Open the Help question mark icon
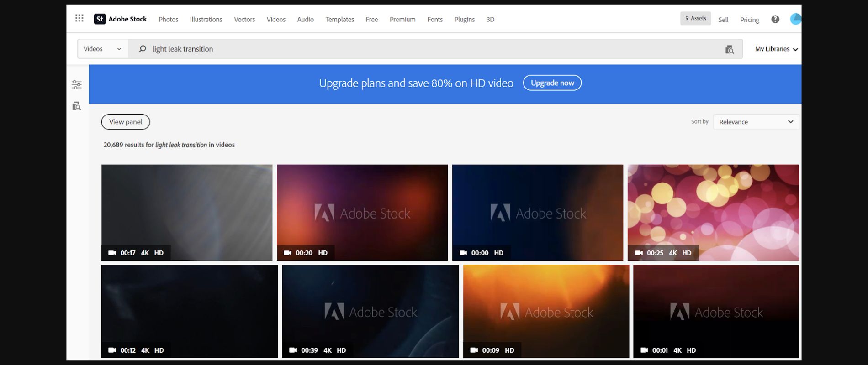 775,19
